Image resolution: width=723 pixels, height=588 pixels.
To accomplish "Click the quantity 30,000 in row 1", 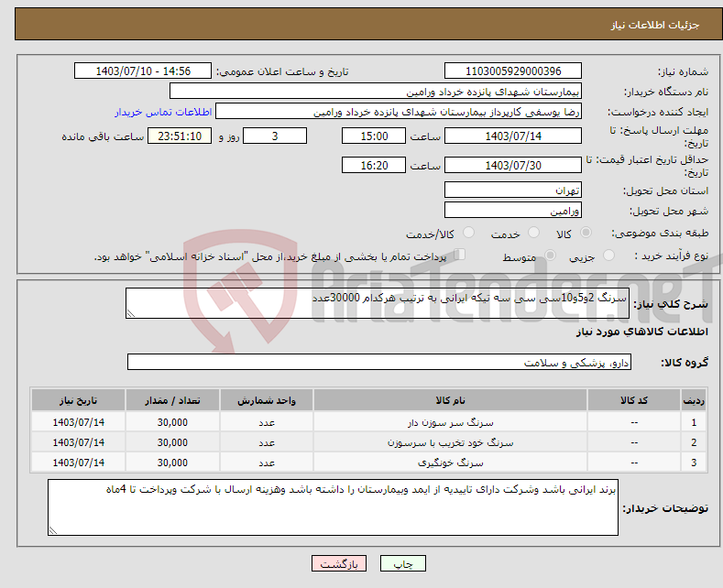I will [x=172, y=422].
